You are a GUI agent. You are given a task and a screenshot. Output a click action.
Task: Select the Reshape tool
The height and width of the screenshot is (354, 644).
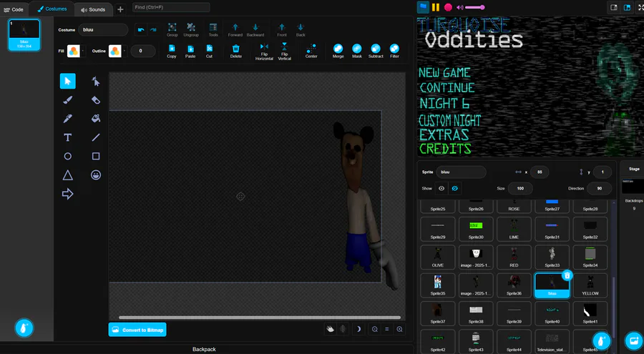tap(96, 82)
